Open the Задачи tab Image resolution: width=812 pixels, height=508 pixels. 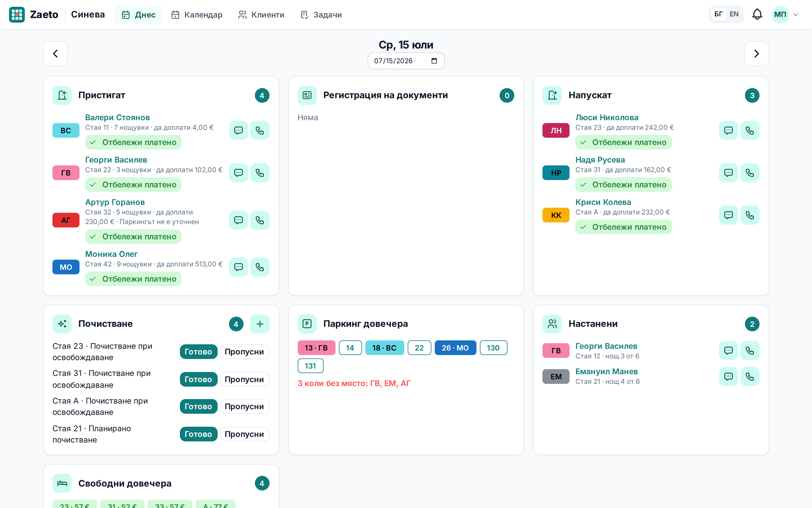pyautogui.click(x=321, y=14)
